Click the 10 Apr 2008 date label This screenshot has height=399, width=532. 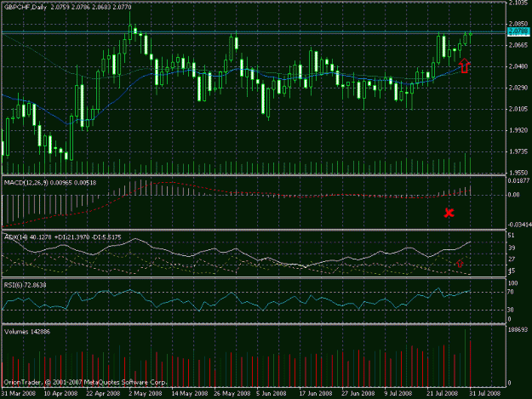click(60, 394)
